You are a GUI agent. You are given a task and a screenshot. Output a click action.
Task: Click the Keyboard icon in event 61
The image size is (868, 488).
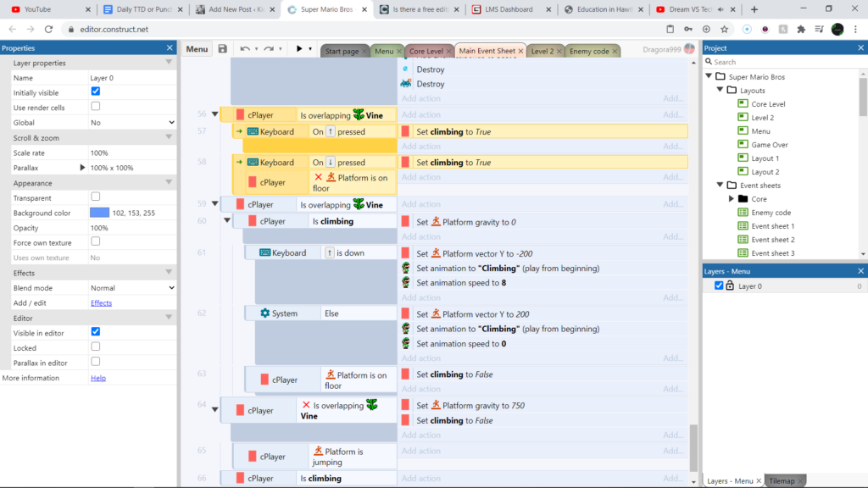pyautogui.click(x=264, y=252)
